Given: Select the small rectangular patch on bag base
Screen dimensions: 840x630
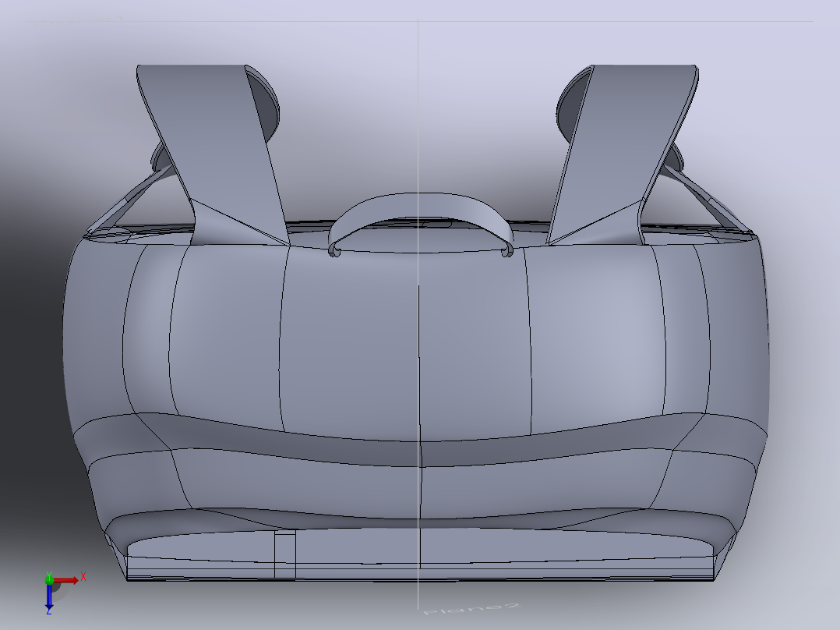Looking at the screenshot, I should pos(285,554).
